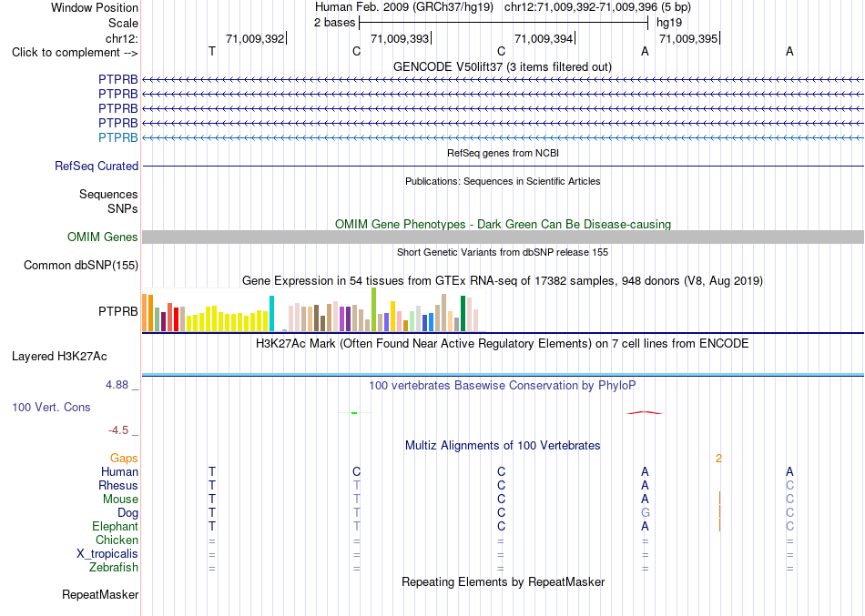865x616 pixels.
Task: Click the PTPRB label beside the GTEx bar chart
Action: pyautogui.click(x=118, y=311)
